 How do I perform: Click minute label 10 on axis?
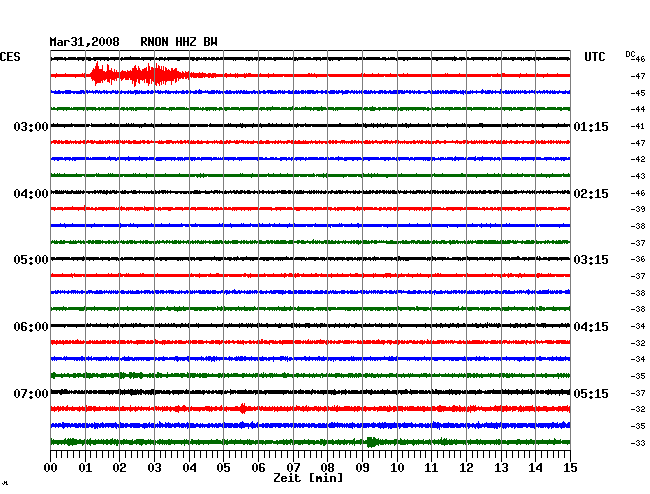[x=397, y=468]
